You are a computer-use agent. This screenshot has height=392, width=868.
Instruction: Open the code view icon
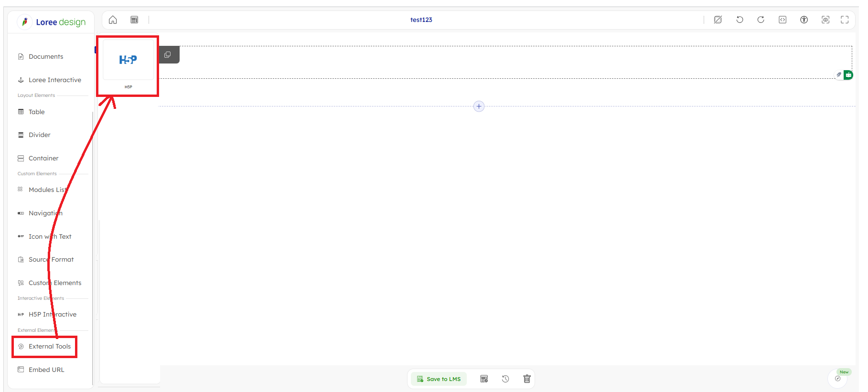pos(782,20)
